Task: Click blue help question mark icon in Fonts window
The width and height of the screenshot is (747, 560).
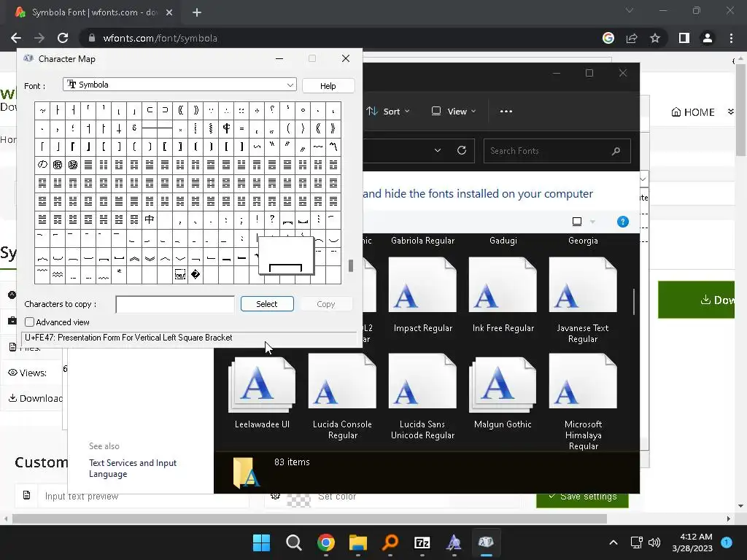Action: (623, 222)
